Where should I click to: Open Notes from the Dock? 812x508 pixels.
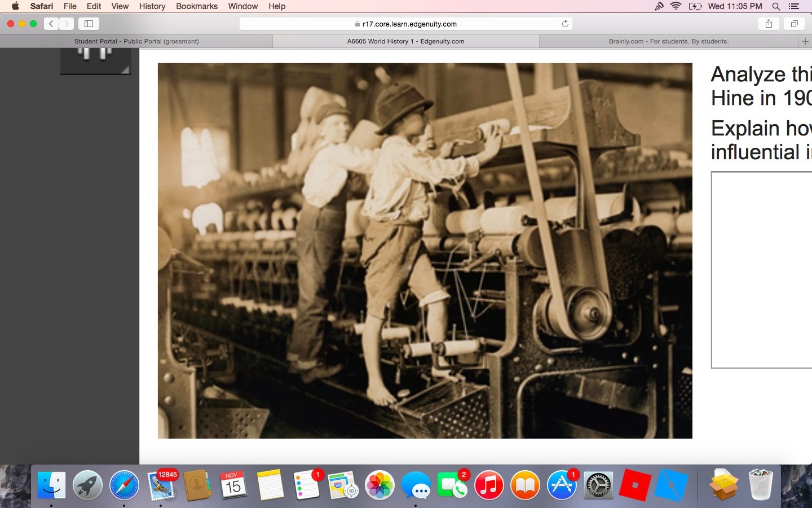click(270, 485)
